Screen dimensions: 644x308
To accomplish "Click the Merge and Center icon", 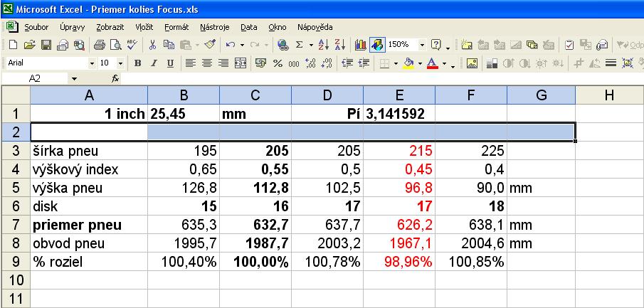I will click(x=240, y=63).
